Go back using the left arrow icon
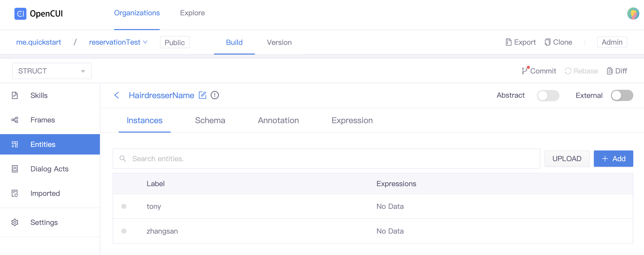 coord(117,95)
